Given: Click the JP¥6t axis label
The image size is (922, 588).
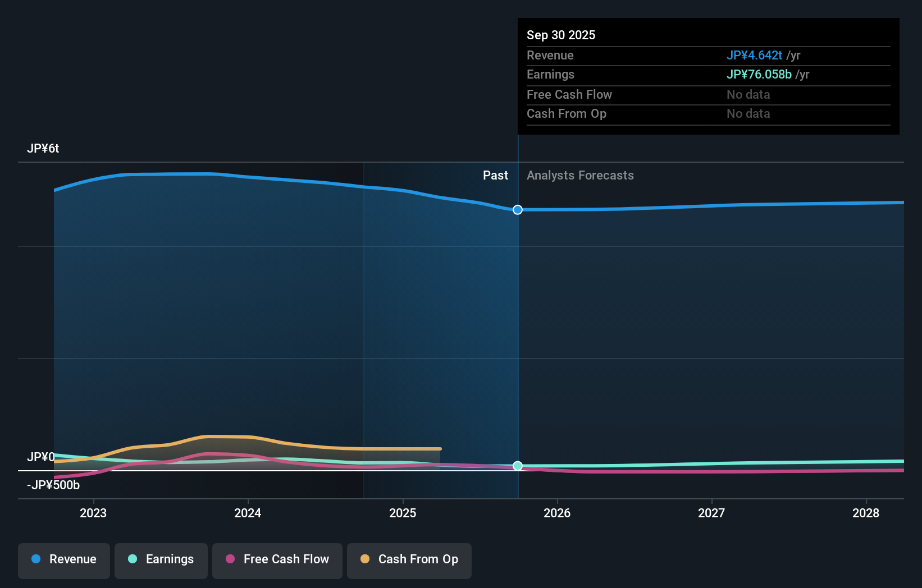Looking at the screenshot, I should coord(44,148).
